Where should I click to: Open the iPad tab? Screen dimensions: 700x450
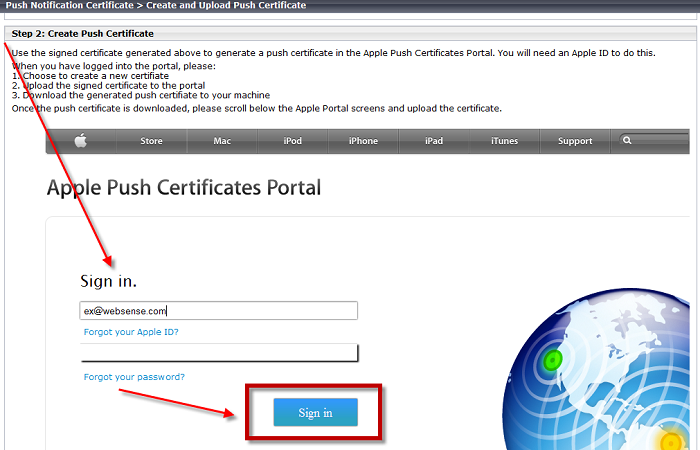coord(433,141)
